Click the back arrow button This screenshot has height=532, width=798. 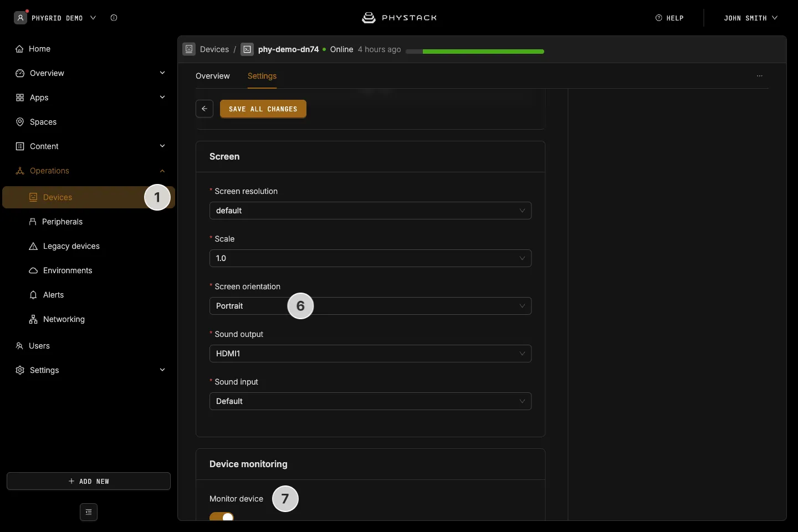coord(204,109)
